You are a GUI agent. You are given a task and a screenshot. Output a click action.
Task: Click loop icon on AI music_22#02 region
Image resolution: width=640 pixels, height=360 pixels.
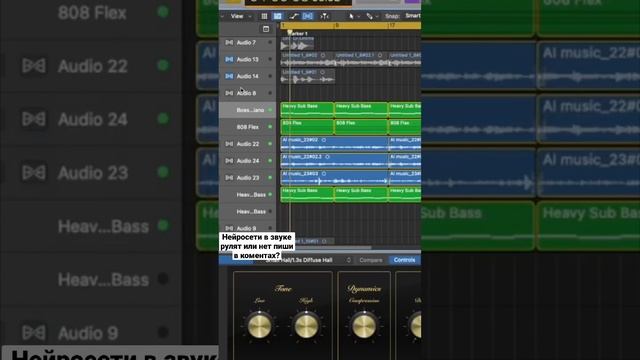tap(324, 140)
